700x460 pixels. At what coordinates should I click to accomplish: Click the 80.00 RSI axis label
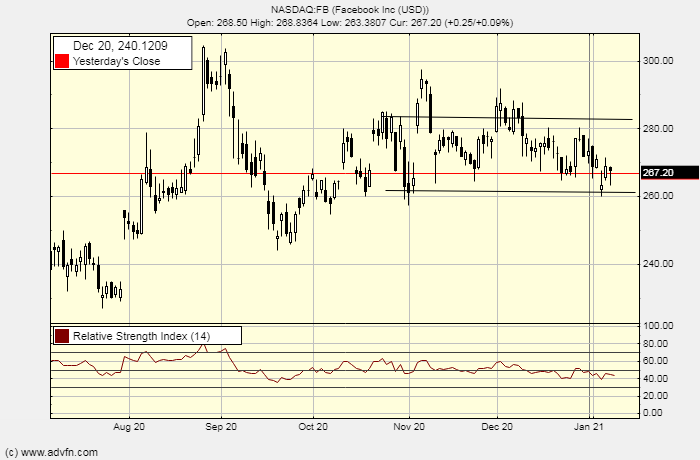655,343
